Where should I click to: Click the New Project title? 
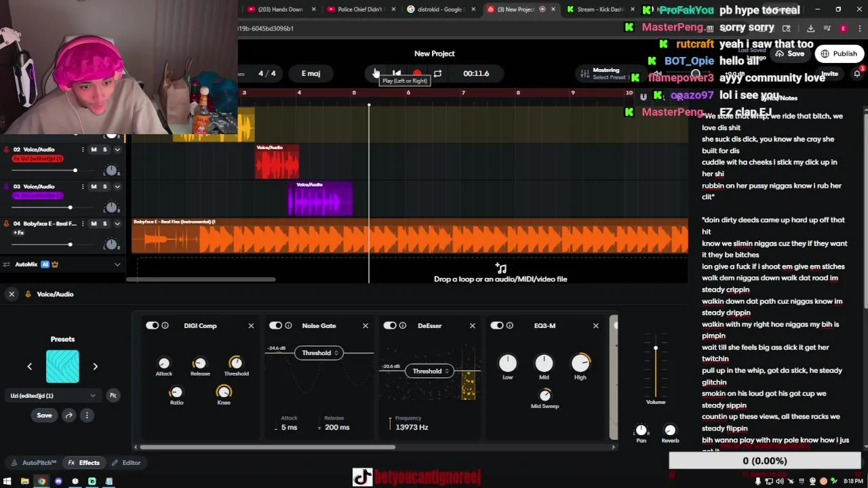(435, 54)
